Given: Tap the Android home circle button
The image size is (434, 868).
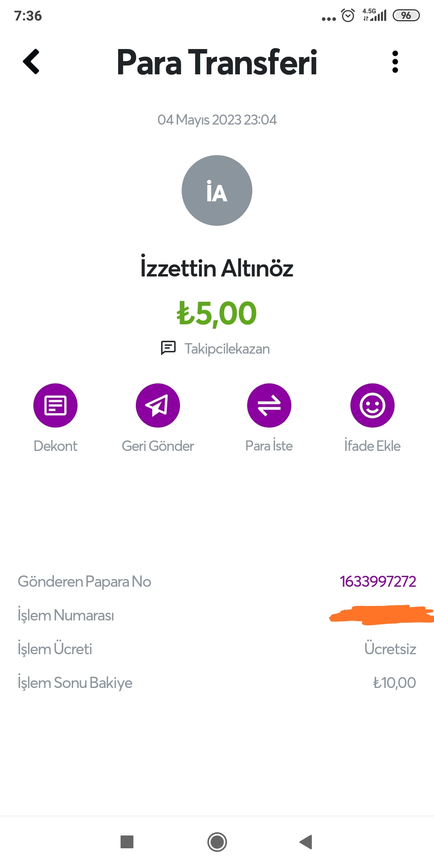Looking at the screenshot, I should pyautogui.click(x=217, y=842).
